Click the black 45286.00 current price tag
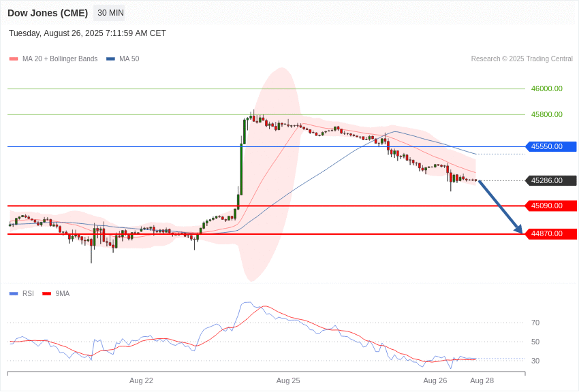579x392 pixels. point(550,180)
